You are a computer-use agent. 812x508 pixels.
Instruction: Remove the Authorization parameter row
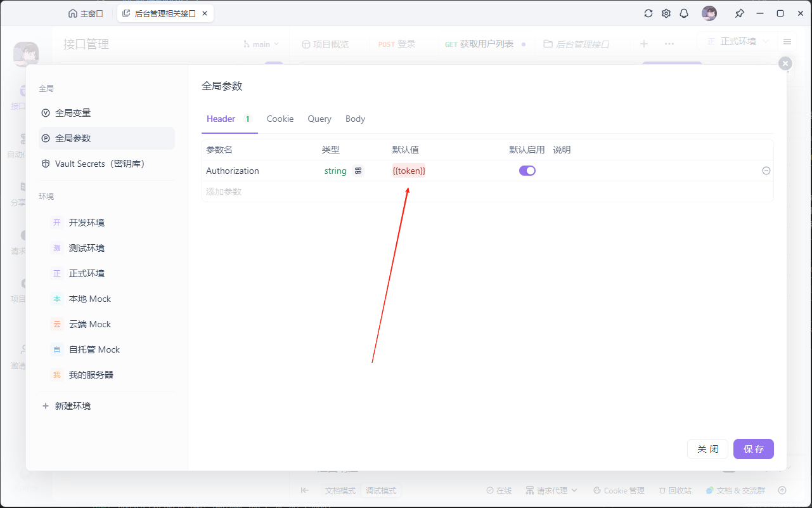point(766,171)
